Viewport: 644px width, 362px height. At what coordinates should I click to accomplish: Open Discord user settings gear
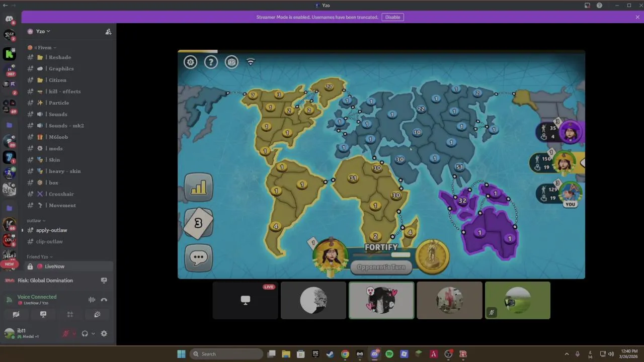click(x=104, y=333)
